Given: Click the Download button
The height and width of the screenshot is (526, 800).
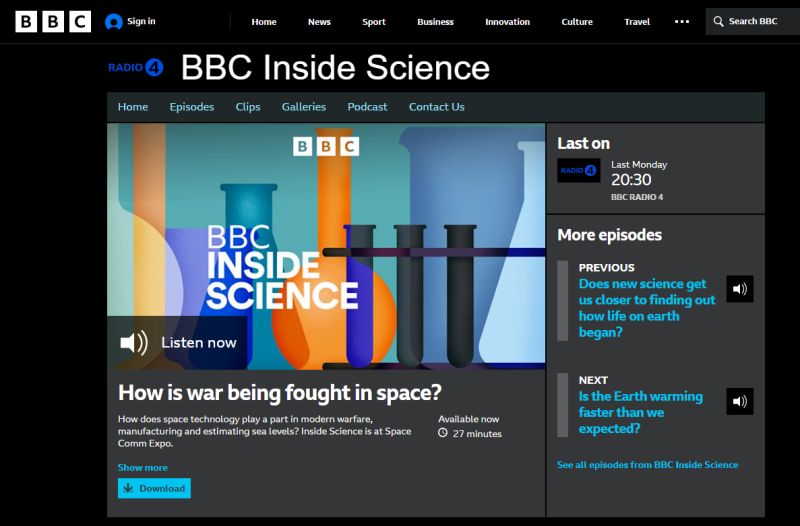Looking at the screenshot, I should pos(154,488).
